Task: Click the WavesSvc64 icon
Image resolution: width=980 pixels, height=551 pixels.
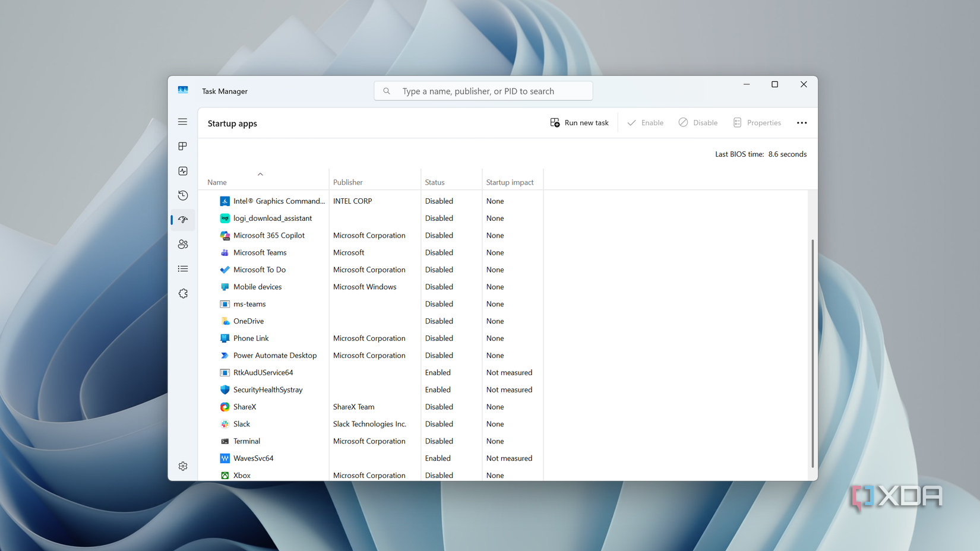Action: tap(225, 458)
